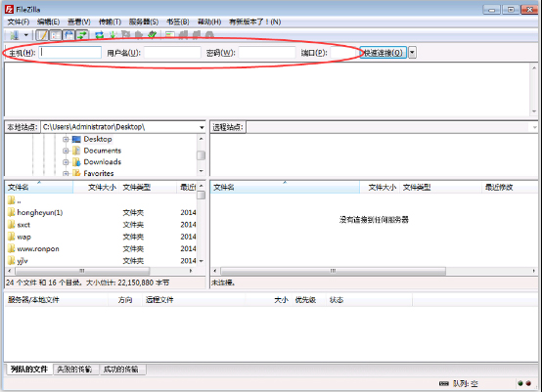Image resolution: width=542 pixels, height=392 pixels.
Task: Click the binoculars file search icon
Action: click(209, 35)
